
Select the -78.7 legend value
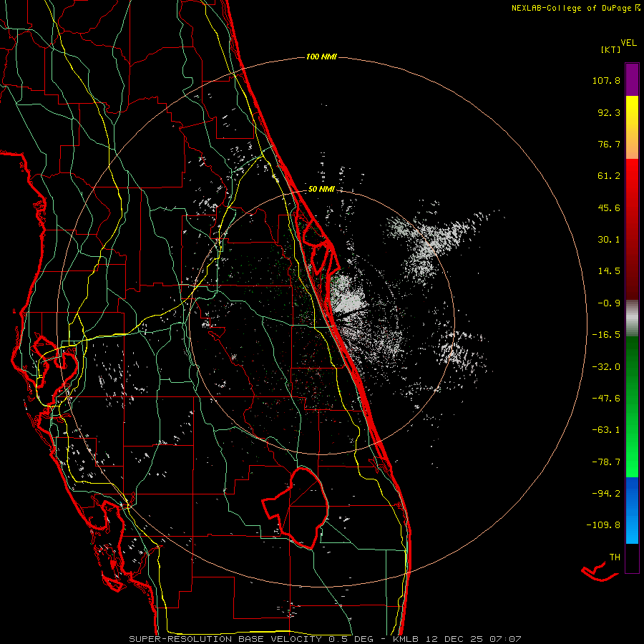606,462
